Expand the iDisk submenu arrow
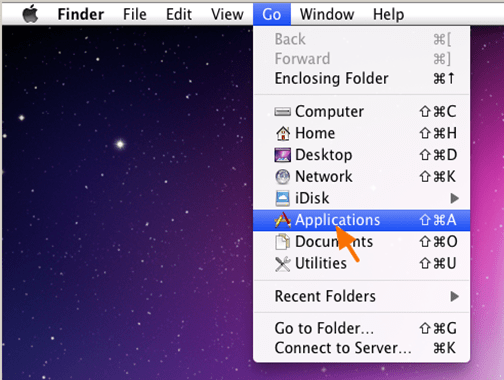 [454, 198]
